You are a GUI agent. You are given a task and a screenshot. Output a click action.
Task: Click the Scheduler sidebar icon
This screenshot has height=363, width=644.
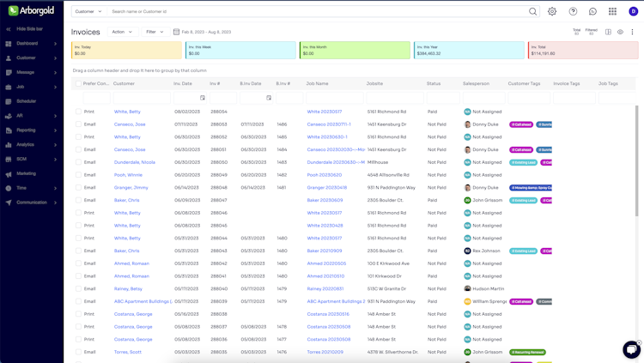[9, 101]
